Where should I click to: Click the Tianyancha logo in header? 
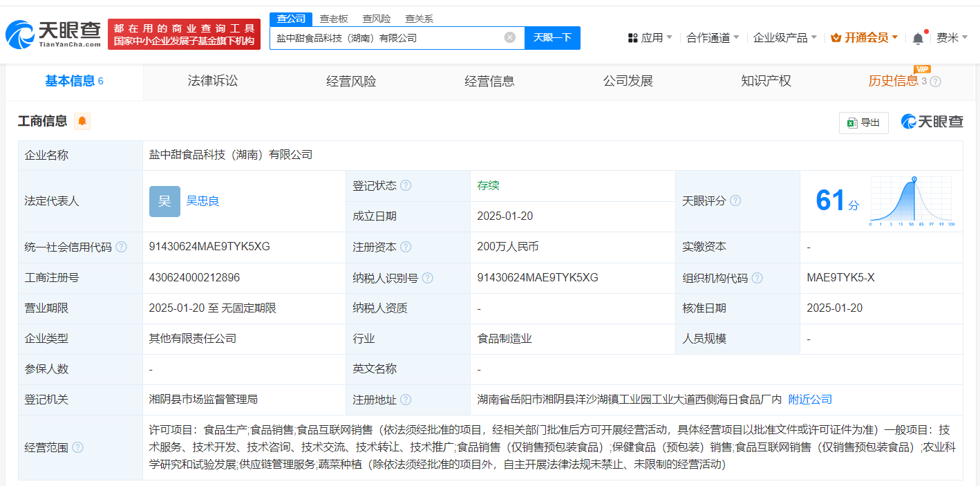[53, 34]
